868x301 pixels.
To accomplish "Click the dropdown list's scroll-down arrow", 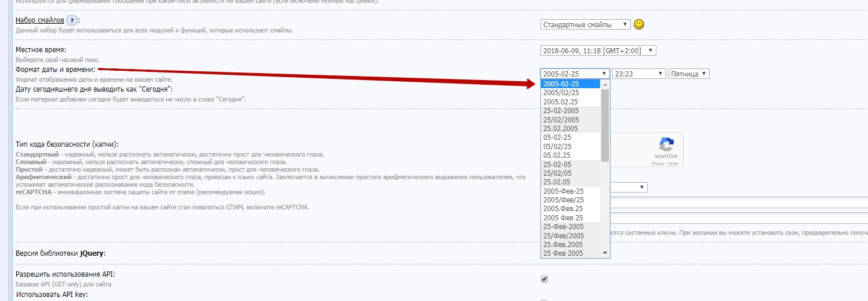I will (605, 253).
